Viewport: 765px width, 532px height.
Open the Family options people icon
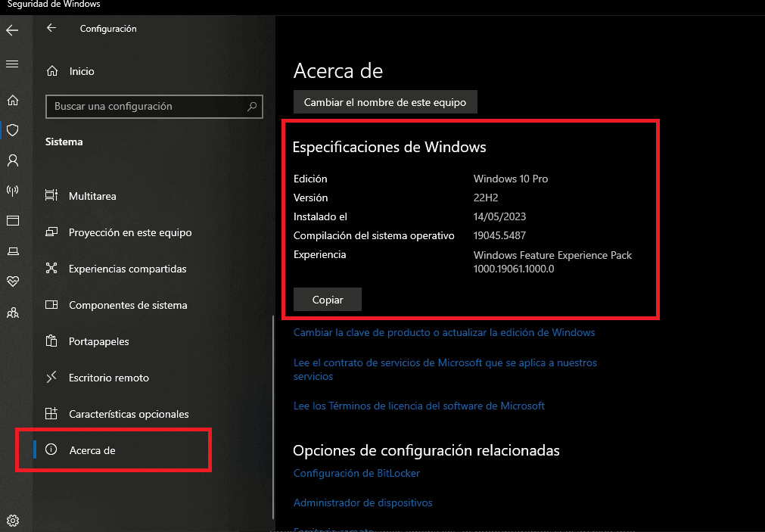click(x=13, y=313)
